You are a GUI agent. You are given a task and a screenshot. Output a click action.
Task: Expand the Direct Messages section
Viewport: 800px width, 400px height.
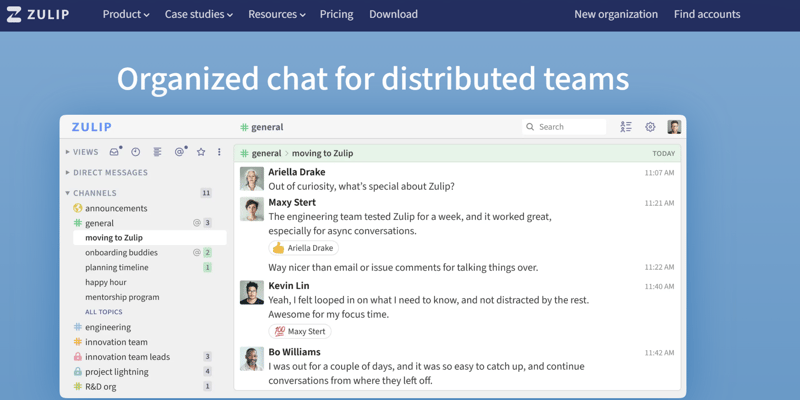point(109,172)
